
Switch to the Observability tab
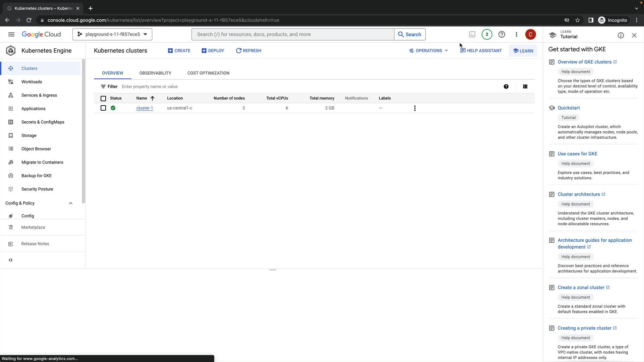(x=155, y=73)
